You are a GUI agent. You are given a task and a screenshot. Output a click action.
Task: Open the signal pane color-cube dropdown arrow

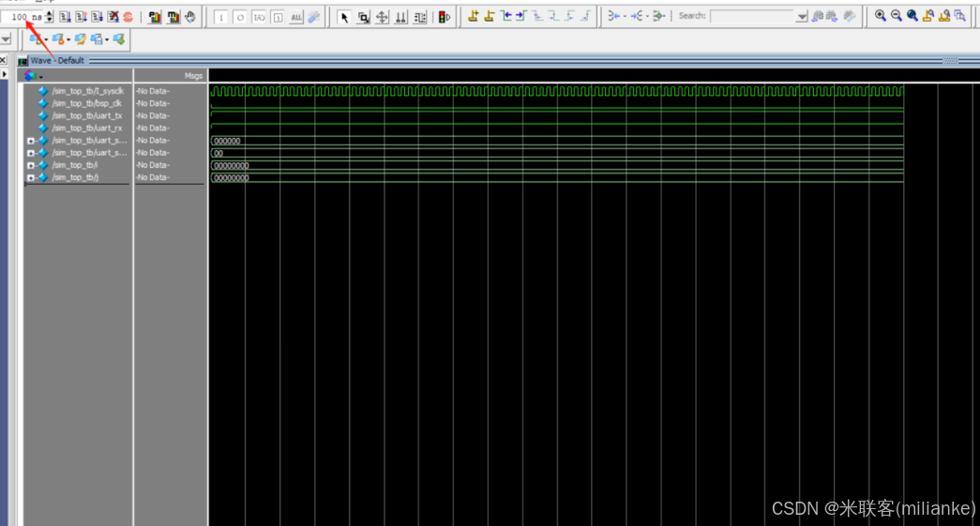pos(41,77)
